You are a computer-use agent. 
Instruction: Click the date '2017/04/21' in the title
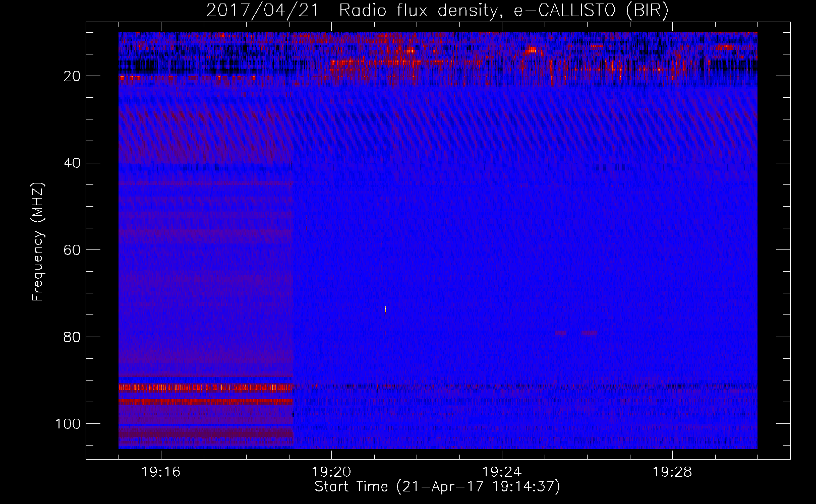coord(263,11)
